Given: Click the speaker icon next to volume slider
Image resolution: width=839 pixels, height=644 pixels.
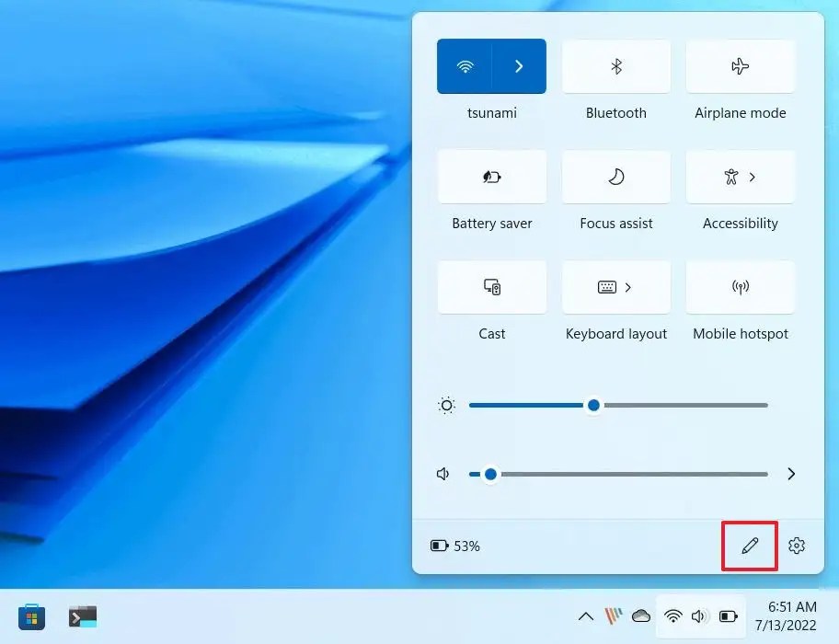Looking at the screenshot, I should [x=442, y=474].
